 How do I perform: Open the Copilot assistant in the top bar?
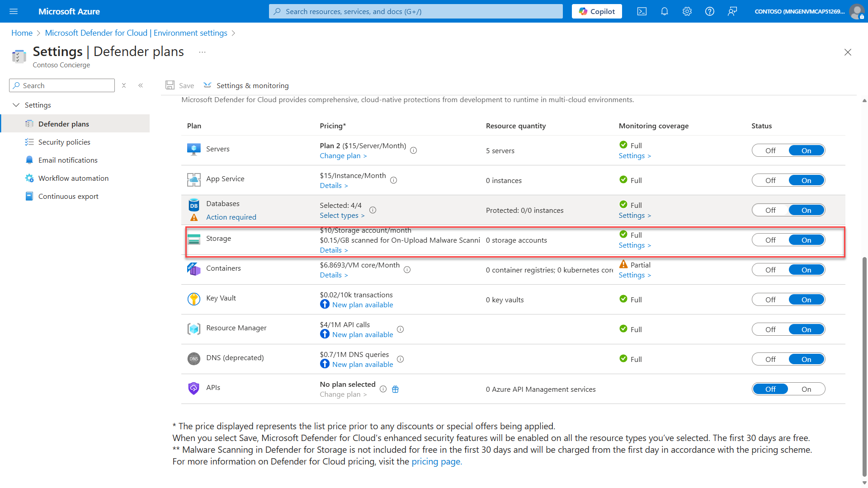pyautogui.click(x=596, y=11)
